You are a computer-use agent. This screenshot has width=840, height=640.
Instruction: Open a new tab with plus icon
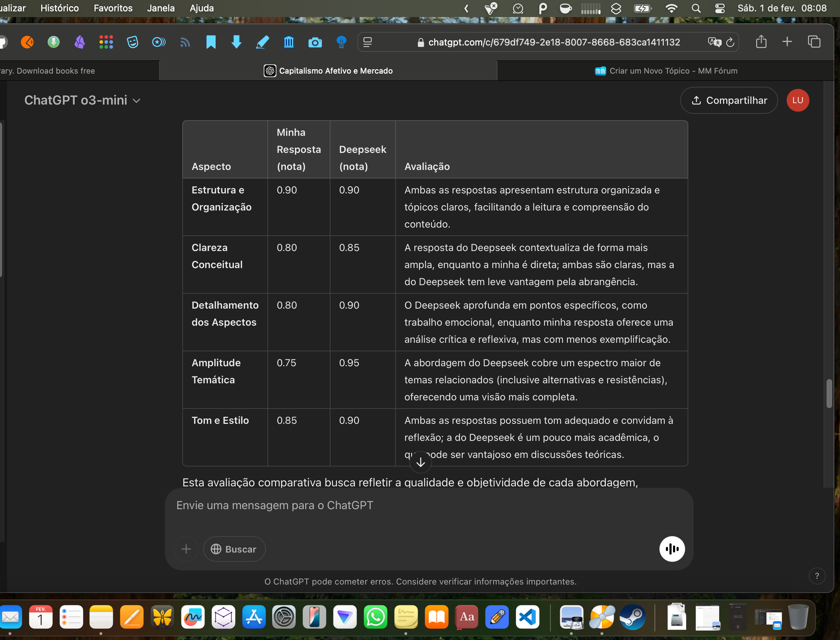pos(787,42)
